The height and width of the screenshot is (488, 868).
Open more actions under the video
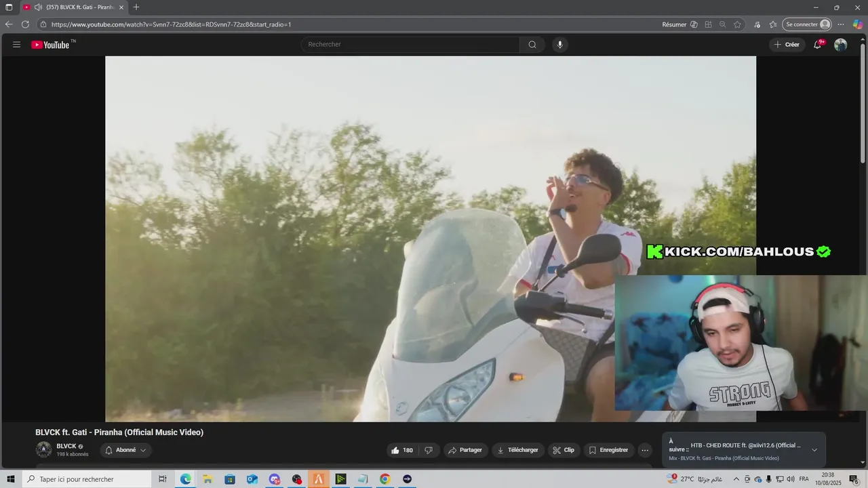[645, 450]
